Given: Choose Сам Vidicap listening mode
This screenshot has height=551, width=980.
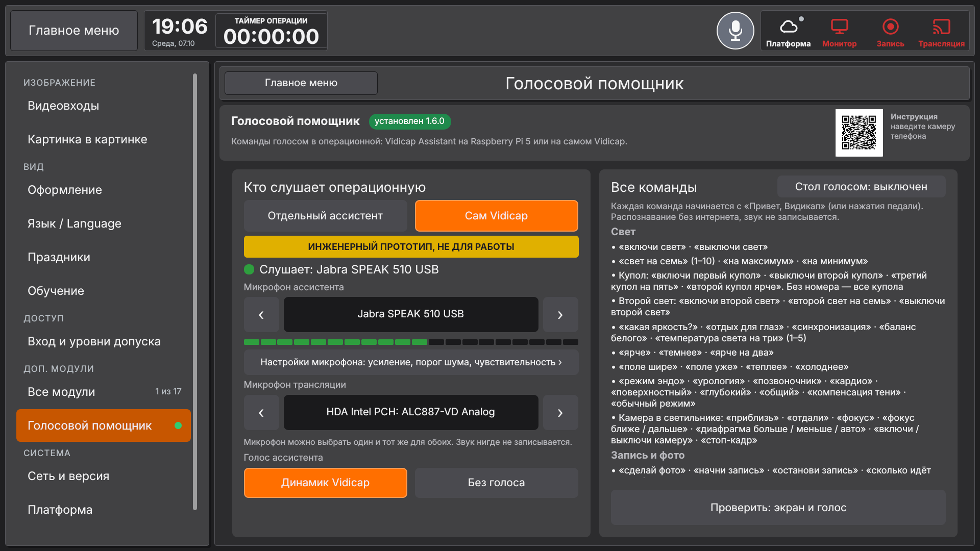Looking at the screenshot, I should (x=496, y=216).
